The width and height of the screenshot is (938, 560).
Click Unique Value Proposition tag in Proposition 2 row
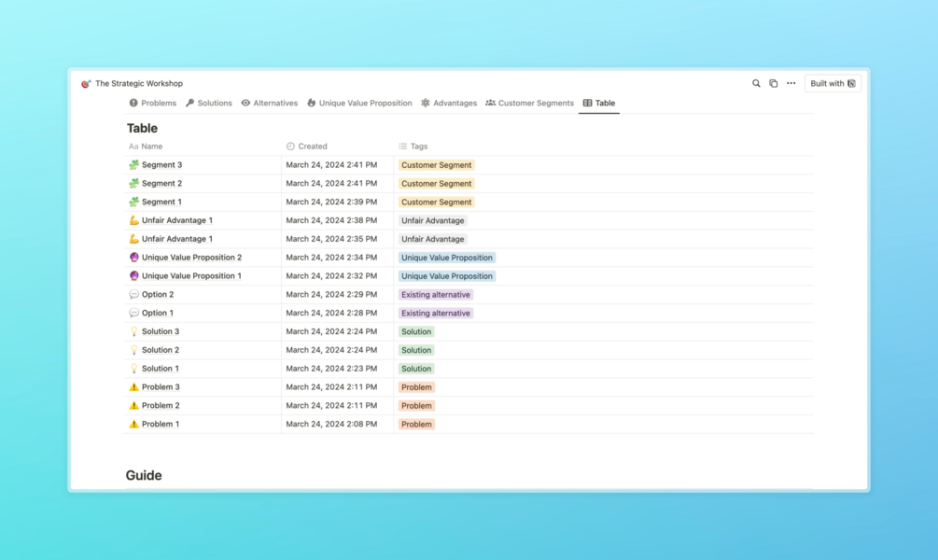tap(447, 258)
